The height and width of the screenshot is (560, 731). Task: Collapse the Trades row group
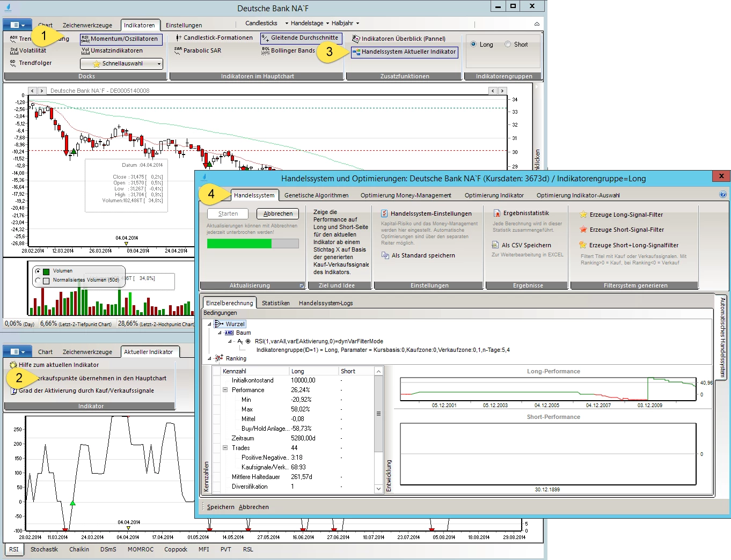point(225,448)
